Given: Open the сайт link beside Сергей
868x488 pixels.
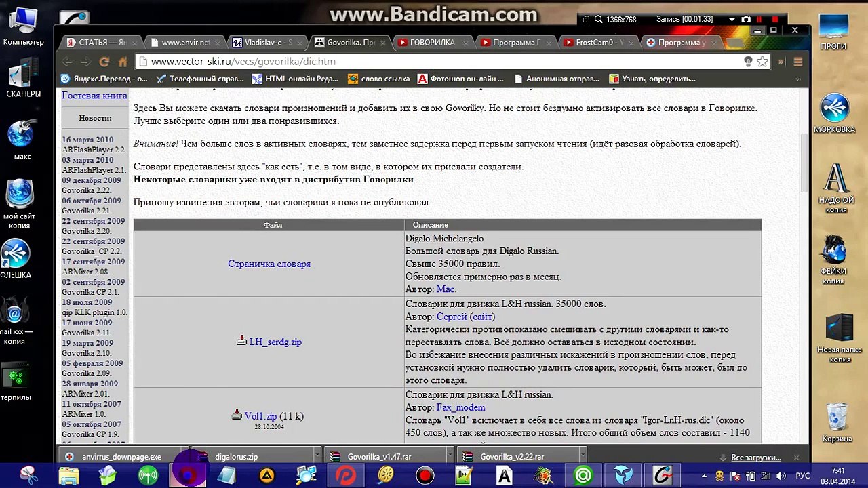Looking at the screenshot, I should tap(482, 317).
